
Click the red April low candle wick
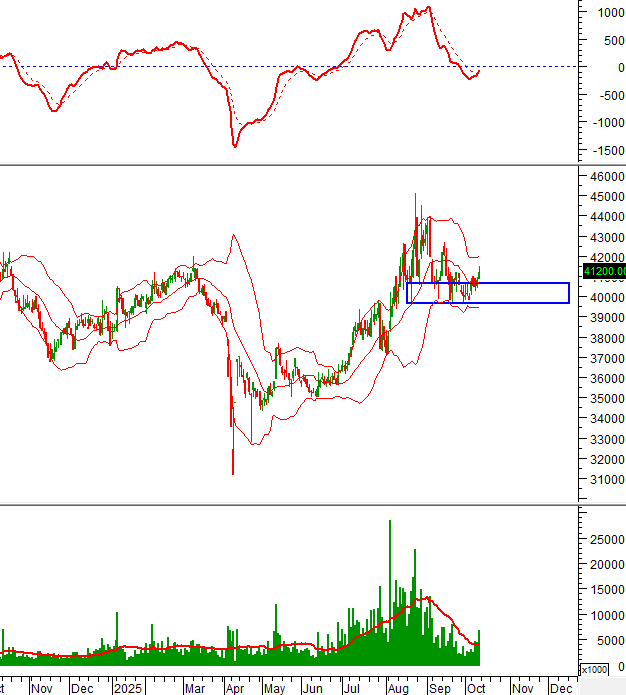click(232, 460)
